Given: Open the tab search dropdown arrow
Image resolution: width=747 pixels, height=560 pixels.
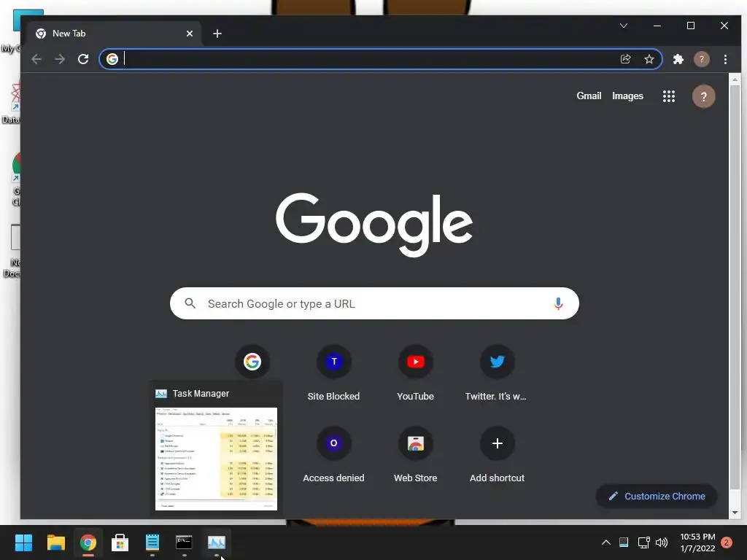Looking at the screenshot, I should pos(624,26).
